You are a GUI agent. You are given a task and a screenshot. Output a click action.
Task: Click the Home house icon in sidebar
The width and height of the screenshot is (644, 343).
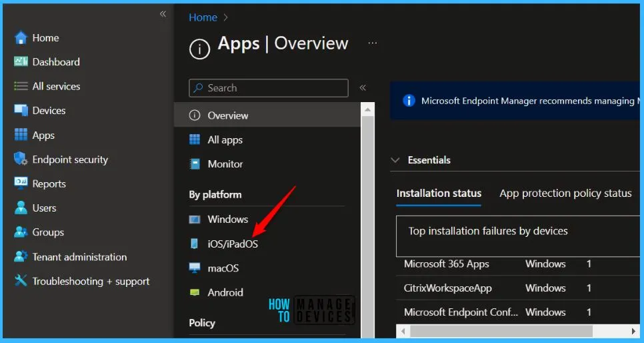tap(21, 38)
